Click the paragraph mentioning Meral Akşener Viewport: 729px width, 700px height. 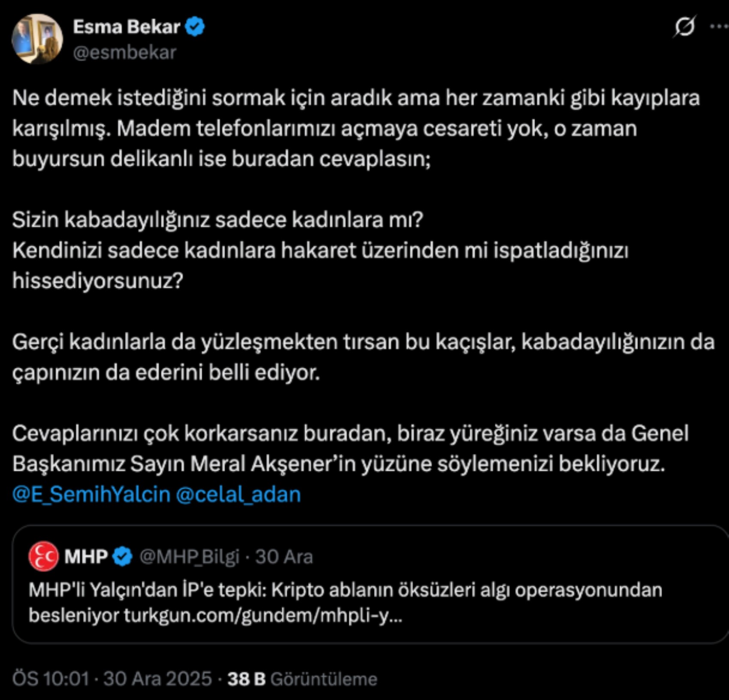(350, 448)
